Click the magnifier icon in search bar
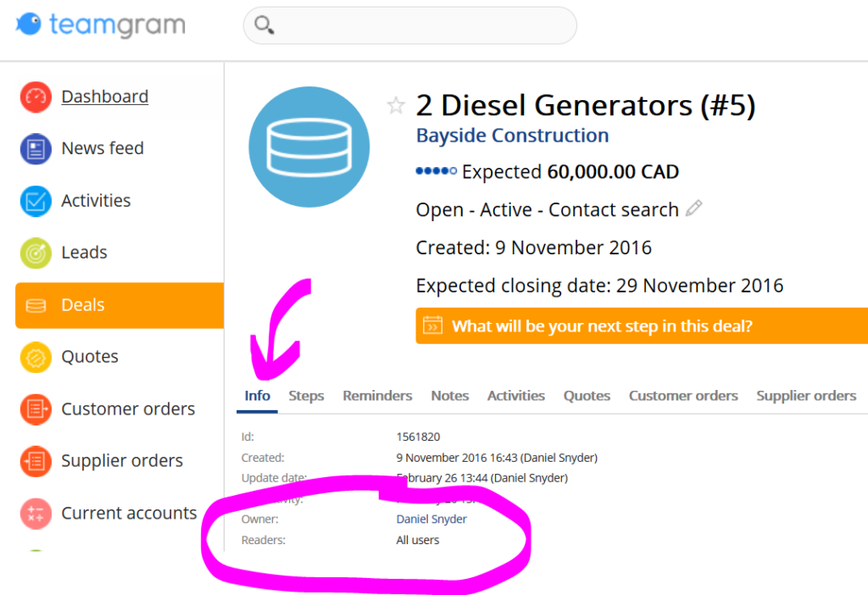868x595 pixels. (x=264, y=25)
